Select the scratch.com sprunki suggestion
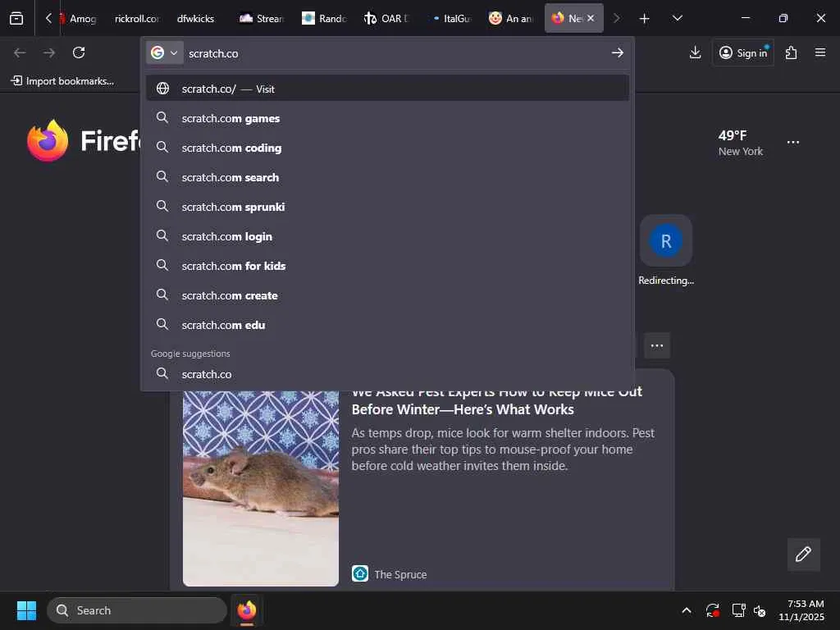Screen dimensions: 840x630 coord(387,207)
